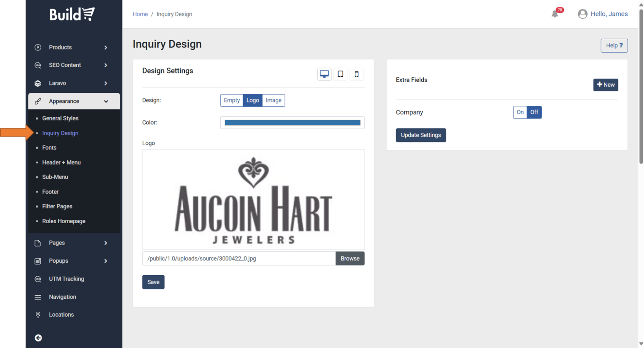Click the Aucoin Hart logo preview
The height and width of the screenshot is (348, 644).
253,199
